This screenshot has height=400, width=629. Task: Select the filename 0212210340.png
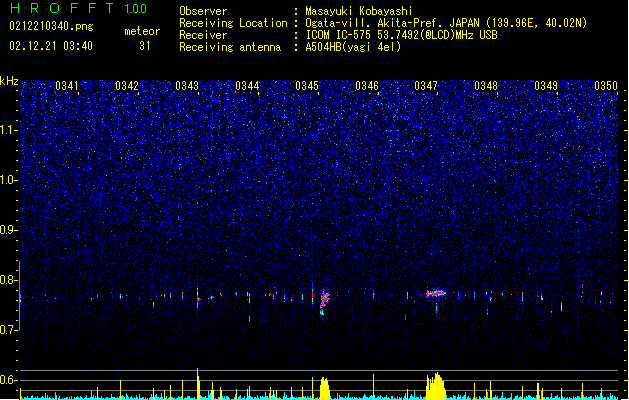point(51,26)
